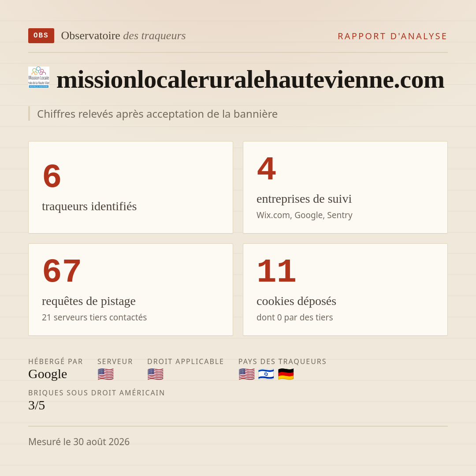Viewport: 476px width, 476px height.
Task: Click the number 6 in traqueurs card
Action: point(52,176)
